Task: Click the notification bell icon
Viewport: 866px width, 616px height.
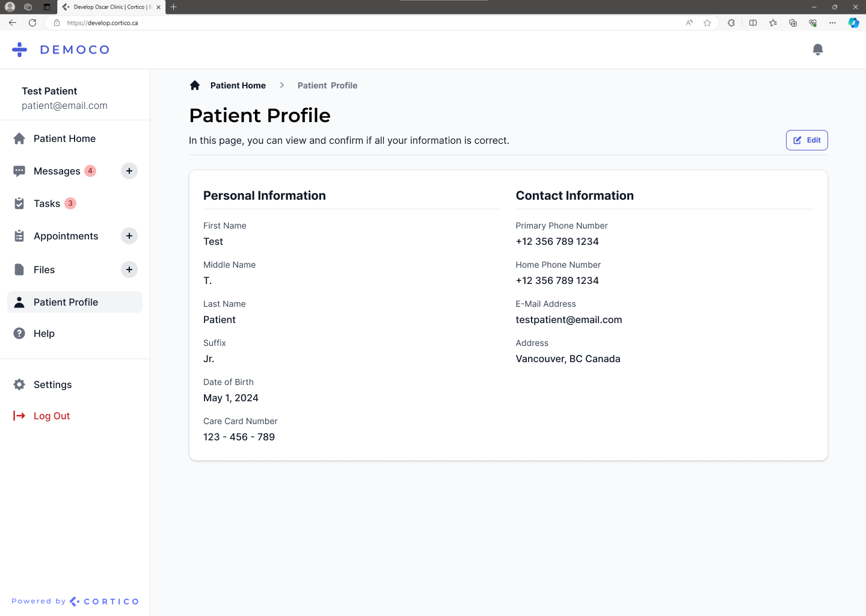Action: (817, 49)
